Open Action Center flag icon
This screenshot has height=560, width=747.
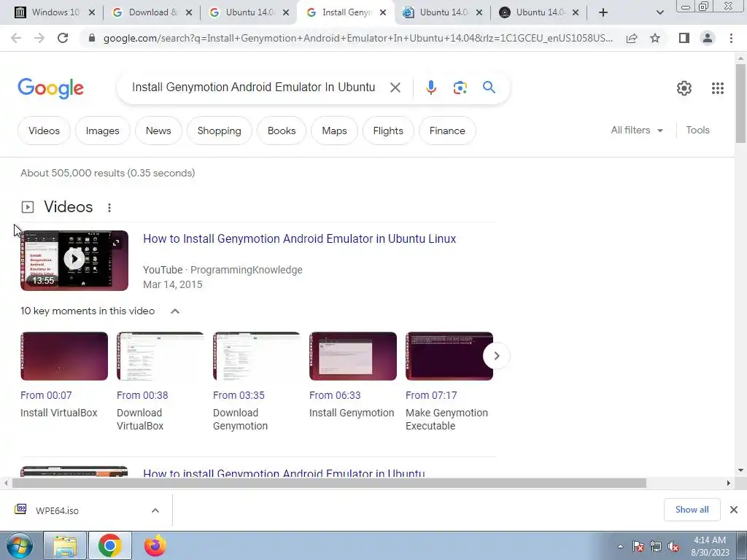coord(638,547)
